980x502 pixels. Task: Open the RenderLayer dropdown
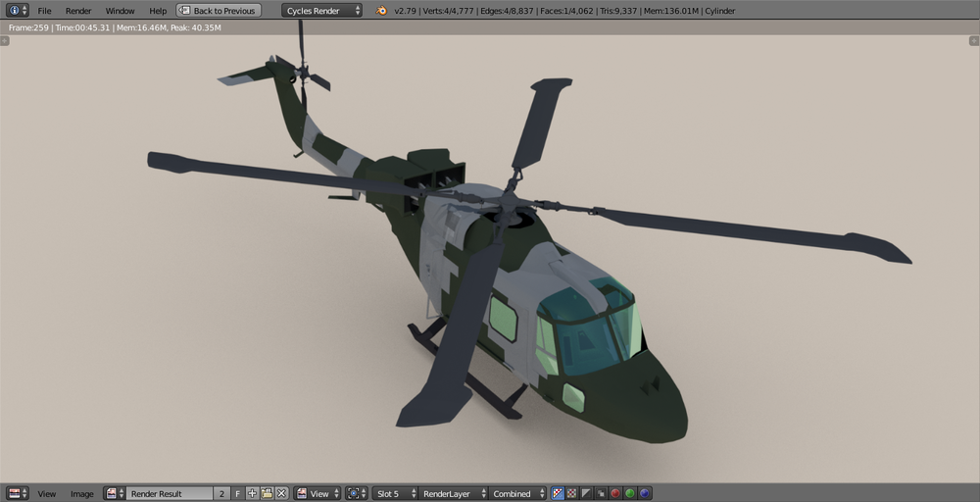(453, 493)
